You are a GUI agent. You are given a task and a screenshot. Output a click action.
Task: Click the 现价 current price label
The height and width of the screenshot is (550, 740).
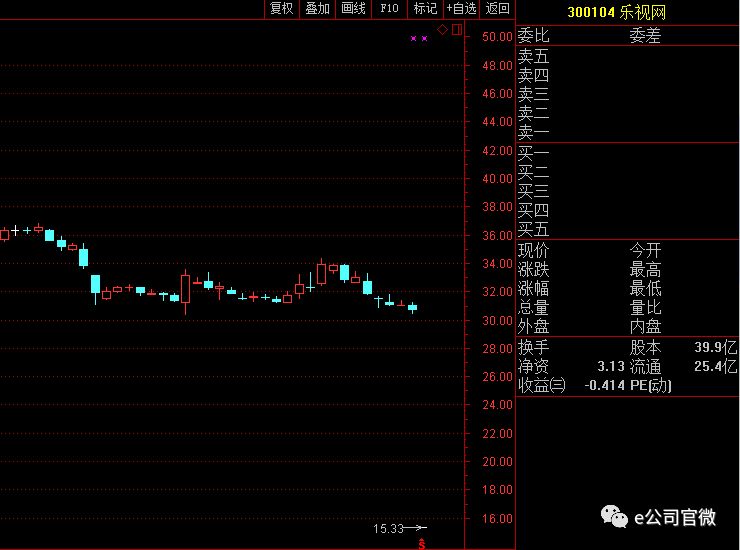[533, 250]
